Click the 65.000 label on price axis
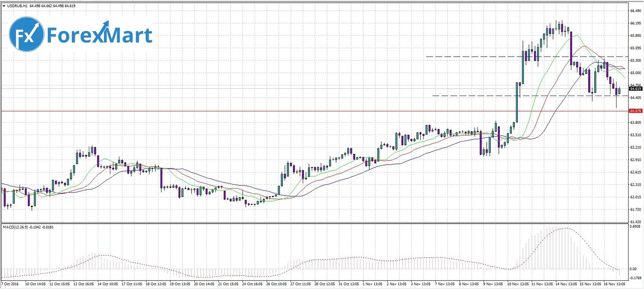 coord(635,73)
